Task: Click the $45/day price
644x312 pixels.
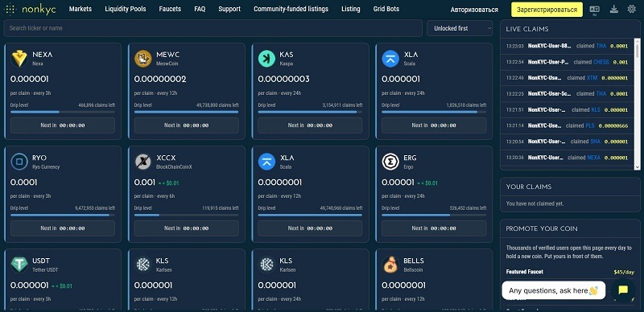Action: click(x=624, y=272)
